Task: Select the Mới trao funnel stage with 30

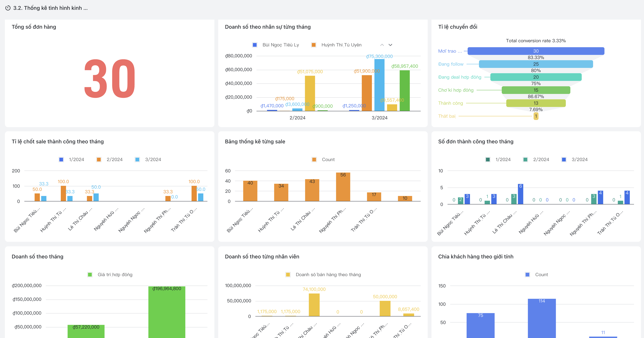Action: (536, 51)
